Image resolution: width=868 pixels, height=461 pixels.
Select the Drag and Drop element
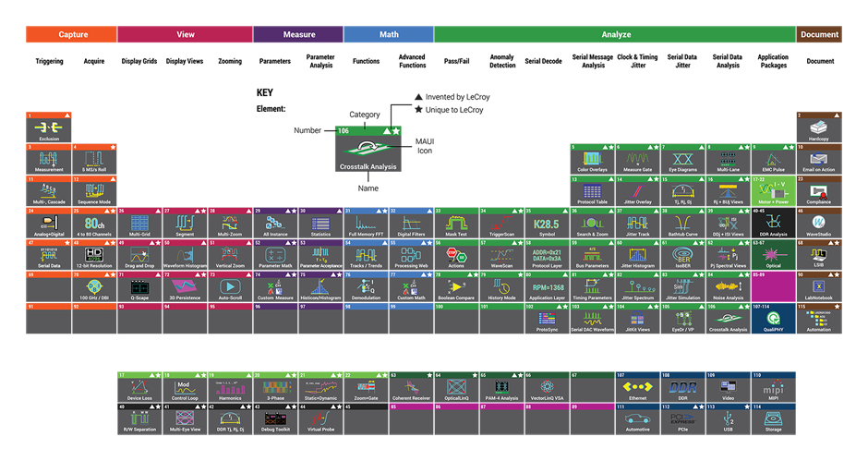[x=139, y=255]
